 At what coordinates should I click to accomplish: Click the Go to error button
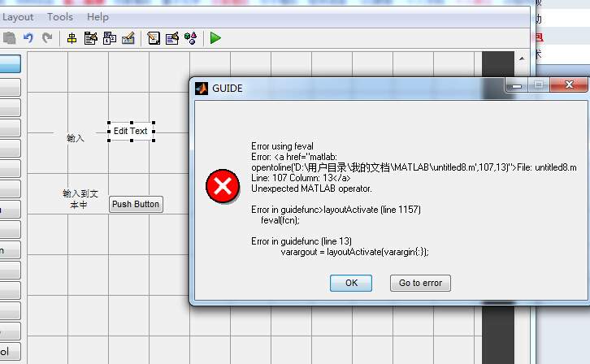point(420,283)
